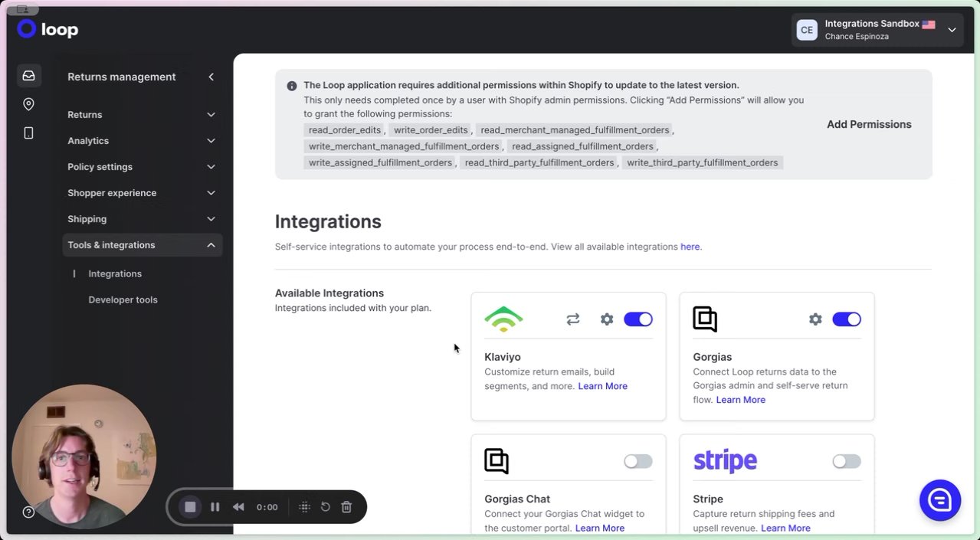Click write_merchant_managed_fulfillment_orders tag
Viewport: 980px width, 540px height.
(x=404, y=146)
